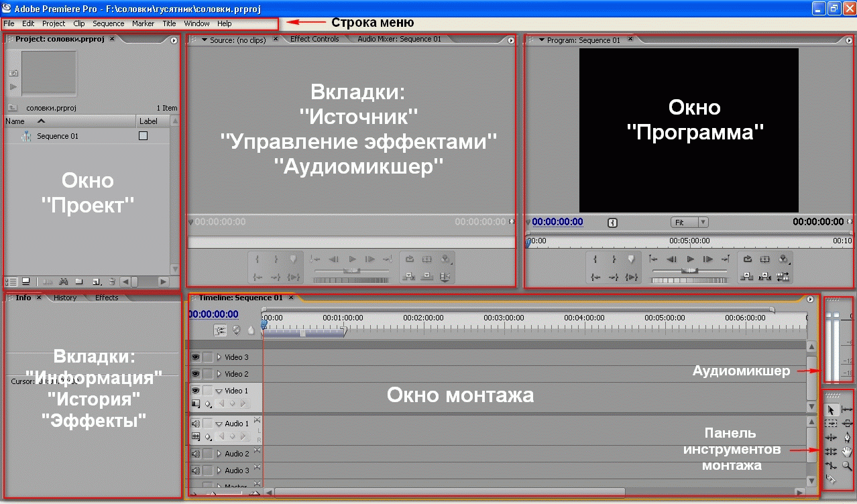
Task: Switch to the History tab
Action: coord(65,298)
